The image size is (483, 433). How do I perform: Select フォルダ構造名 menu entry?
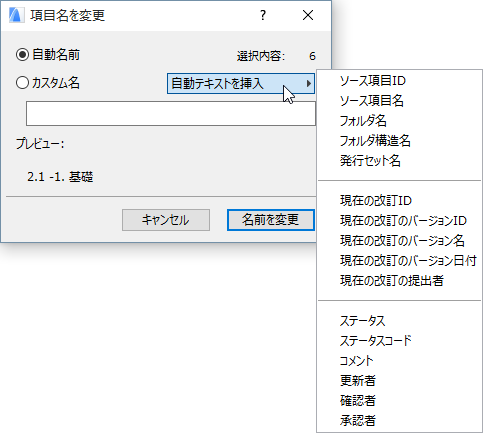click(399, 141)
